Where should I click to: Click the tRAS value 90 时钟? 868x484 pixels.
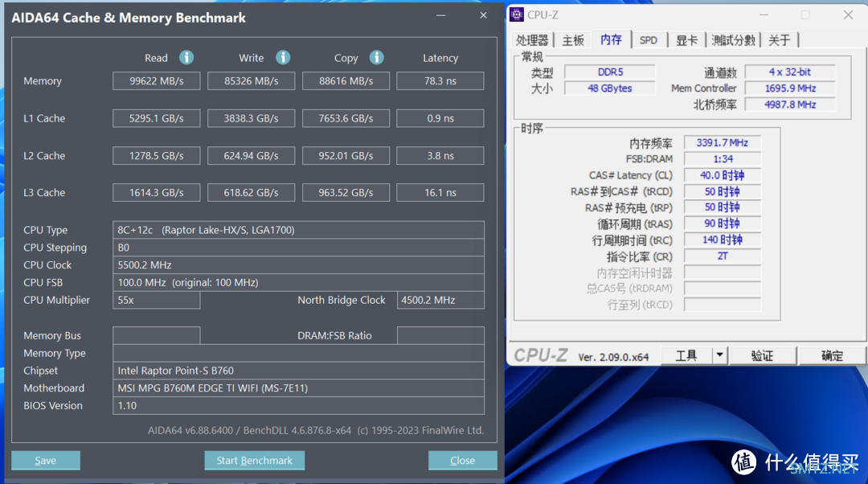(723, 224)
